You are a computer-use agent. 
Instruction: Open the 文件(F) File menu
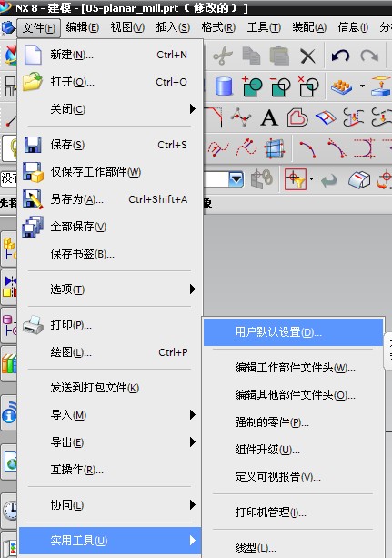[x=38, y=27]
